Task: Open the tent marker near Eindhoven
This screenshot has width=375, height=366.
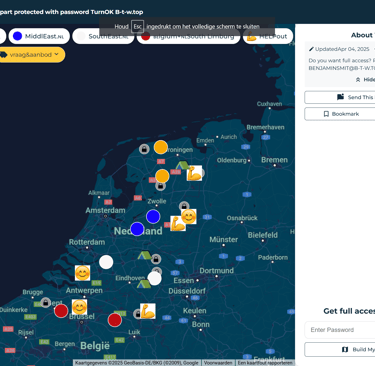Action: [144, 284]
